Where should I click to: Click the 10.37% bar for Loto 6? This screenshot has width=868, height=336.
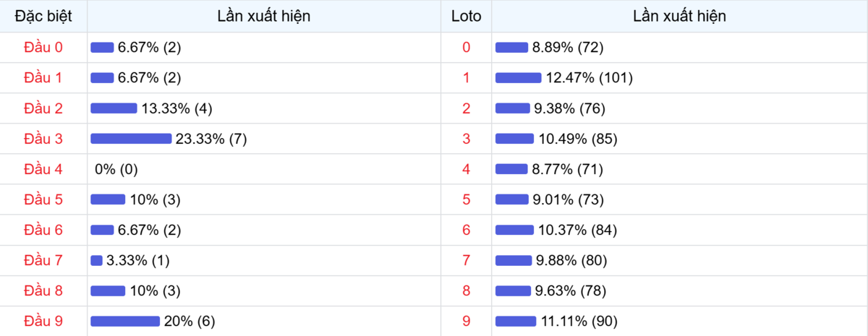pyautogui.click(x=515, y=230)
